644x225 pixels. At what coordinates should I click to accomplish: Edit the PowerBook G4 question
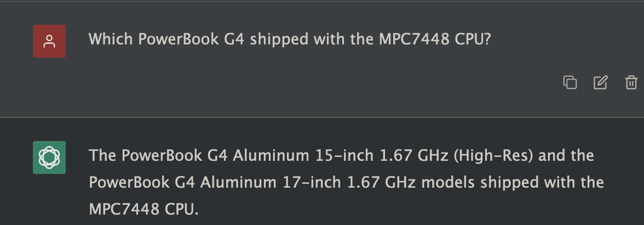tap(601, 82)
